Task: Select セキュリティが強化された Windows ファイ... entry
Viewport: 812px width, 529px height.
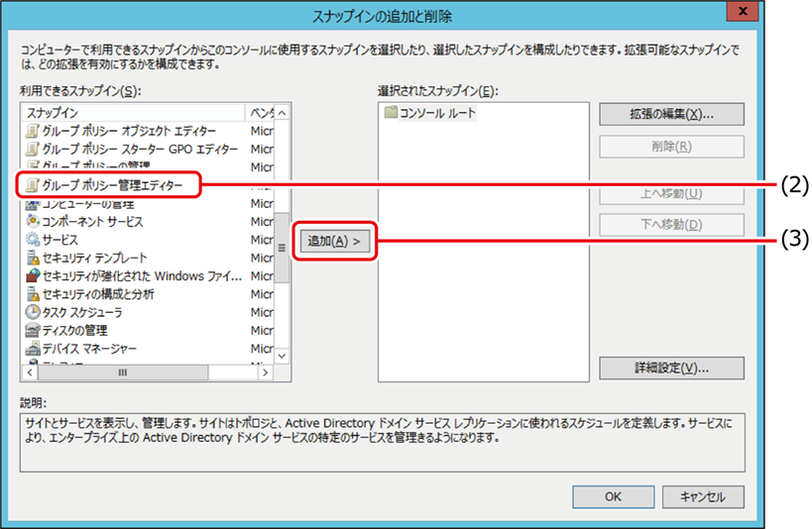Action: coord(142,275)
